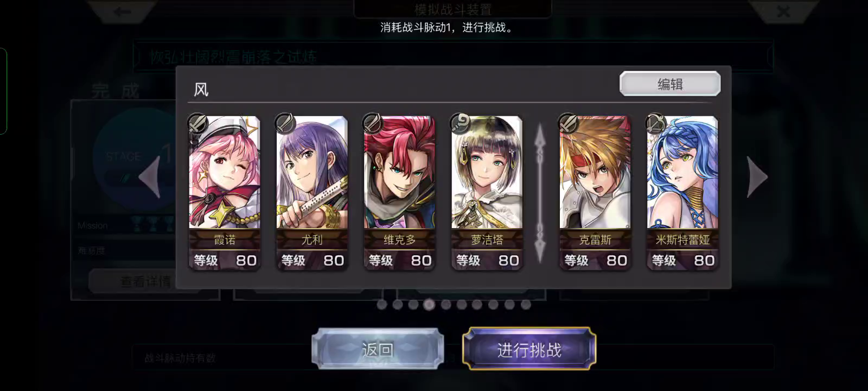
Task: Select the first page indicator dot
Action: pyautogui.click(x=382, y=305)
